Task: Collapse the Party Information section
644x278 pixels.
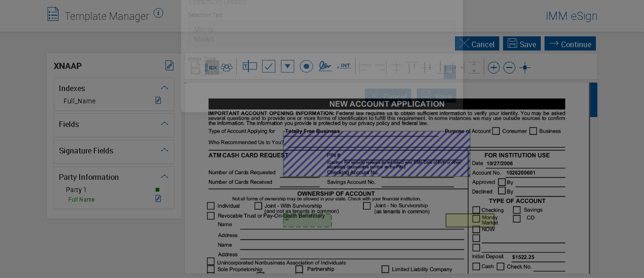Action: pyautogui.click(x=165, y=177)
